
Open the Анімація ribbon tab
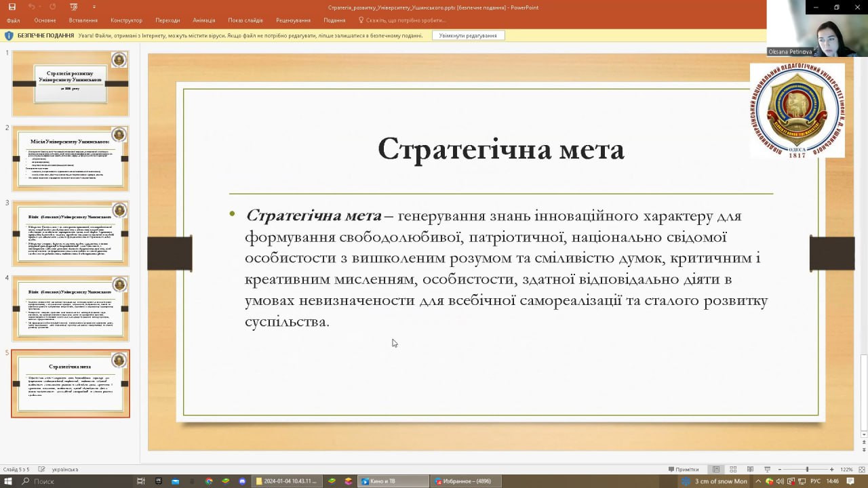click(203, 20)
